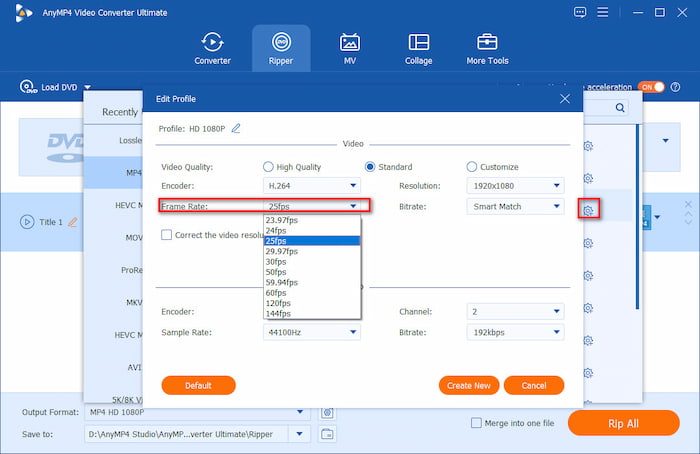This screenshot has width=700, height=454.
Task: Open the Sample Rate 44100Hz dropdown
Action: [312, 332]
